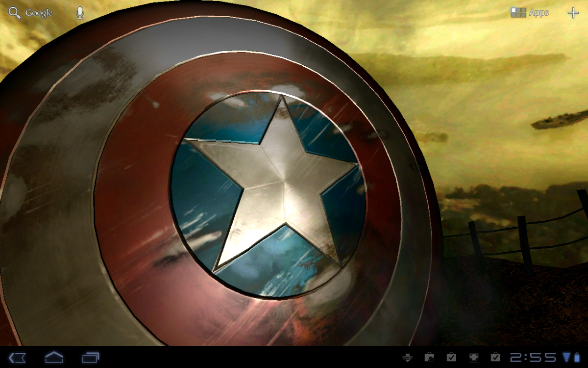Open the Apps drawer
Screen dimensions: 588x368
[530, 13]
